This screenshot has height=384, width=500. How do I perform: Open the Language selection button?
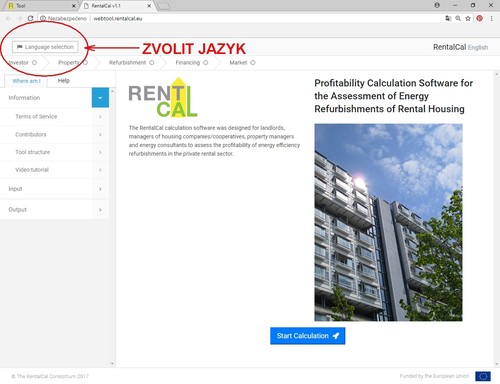coord(45,47)
